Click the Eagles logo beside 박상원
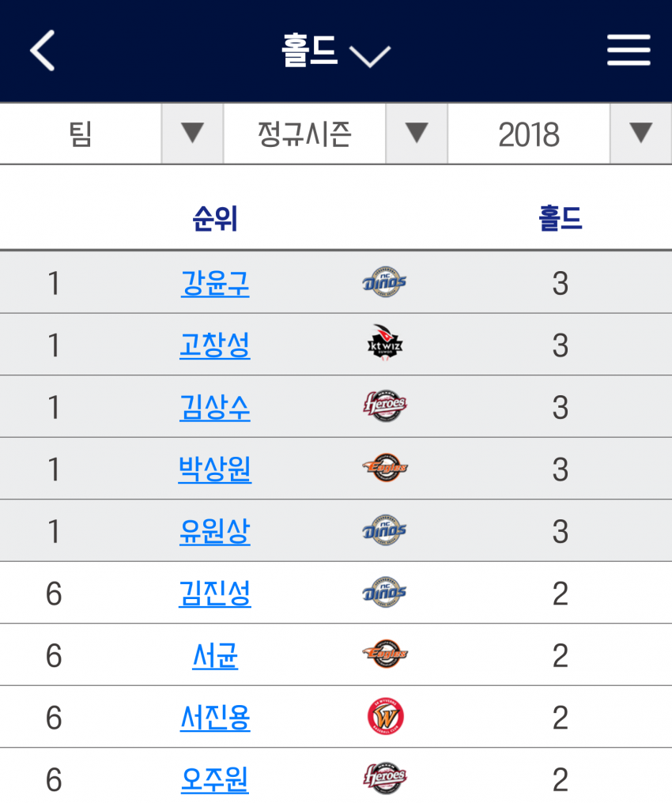The image size is (672, 803). coord(385,469)
